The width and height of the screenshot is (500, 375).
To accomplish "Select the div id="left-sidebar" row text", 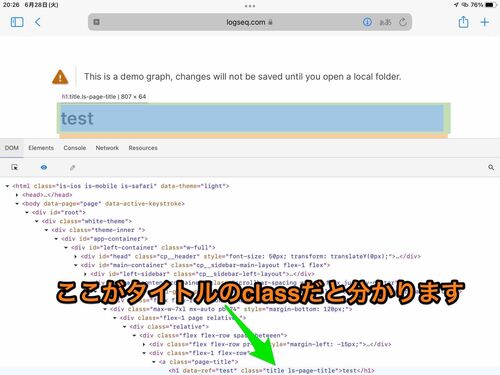I will pyautogui.click(x=202, y=274).
